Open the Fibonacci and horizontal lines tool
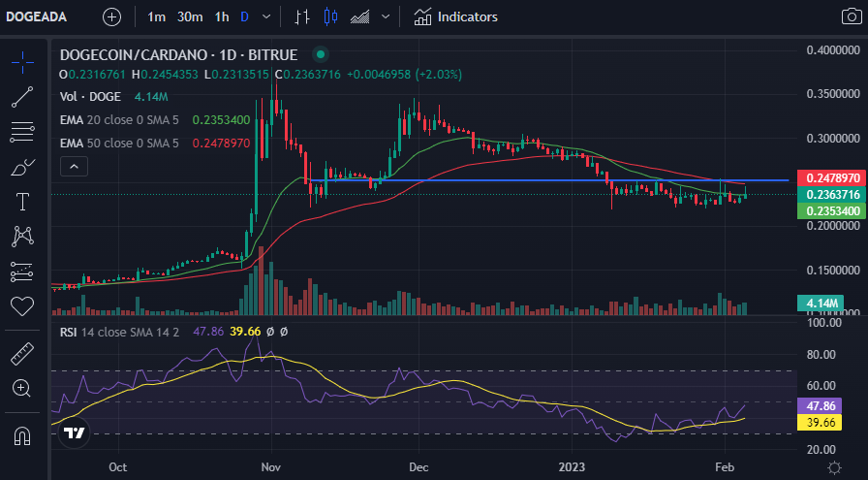Image resolution: width=868 pixels, height=480 pixels. tap(22, 132)
